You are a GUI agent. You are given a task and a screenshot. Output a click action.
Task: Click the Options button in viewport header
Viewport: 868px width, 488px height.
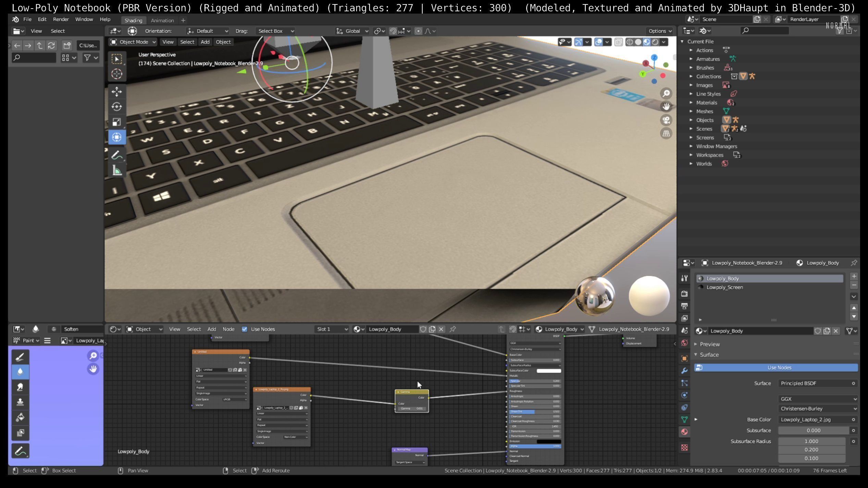click(x=660, y=31)
